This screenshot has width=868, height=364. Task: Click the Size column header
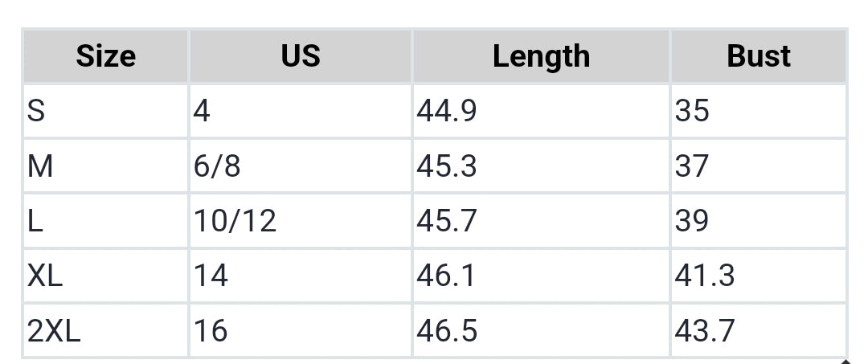click(x=105, y=56)
